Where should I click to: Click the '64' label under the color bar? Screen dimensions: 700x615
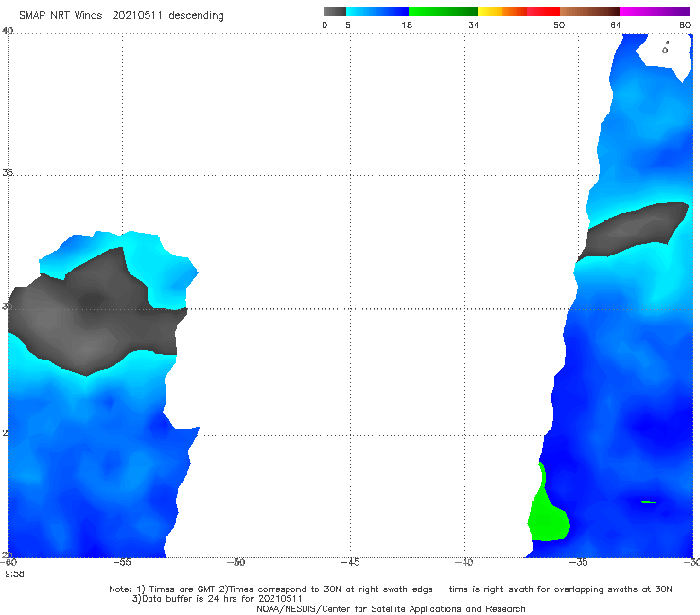(616, 25)
